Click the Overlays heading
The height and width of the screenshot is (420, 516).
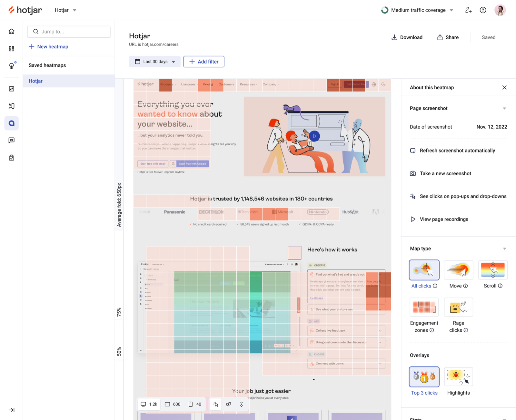coord(420,355)
